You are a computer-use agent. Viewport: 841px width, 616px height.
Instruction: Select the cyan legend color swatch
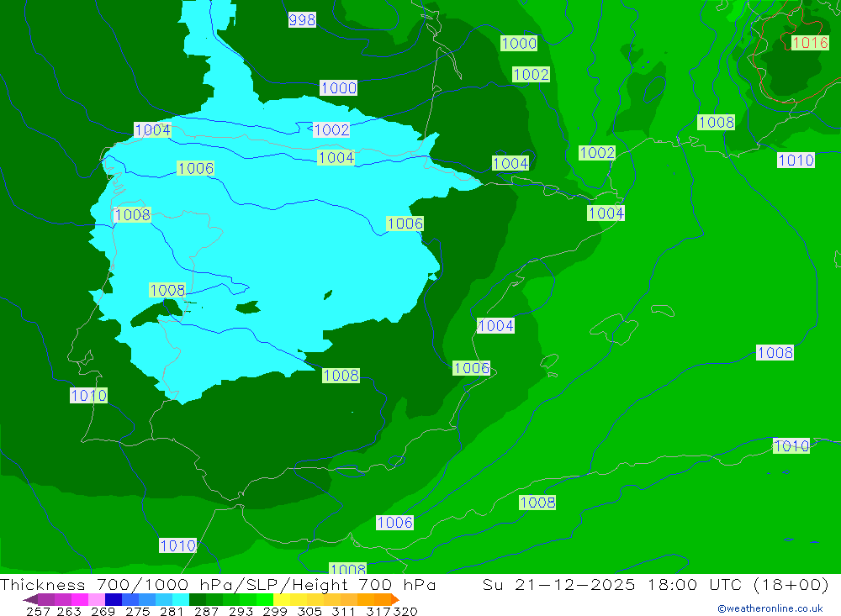181,599
